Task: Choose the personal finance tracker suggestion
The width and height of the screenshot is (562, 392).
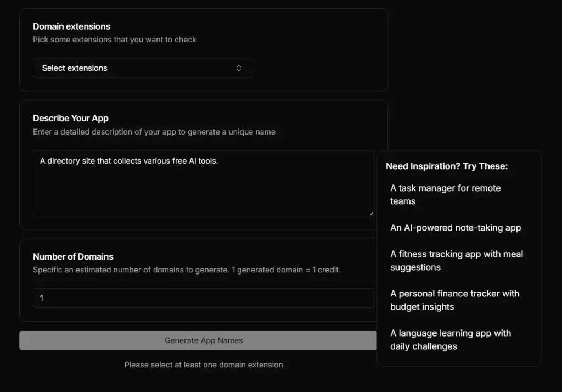Action: click(454, 300)
